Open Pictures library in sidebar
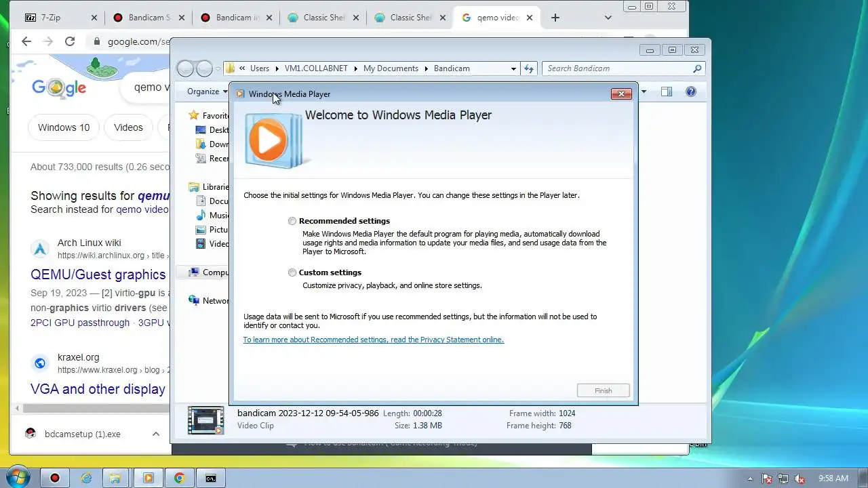This screenshot has height=488, width=868. pyautogui.click(x=212, y=230)
